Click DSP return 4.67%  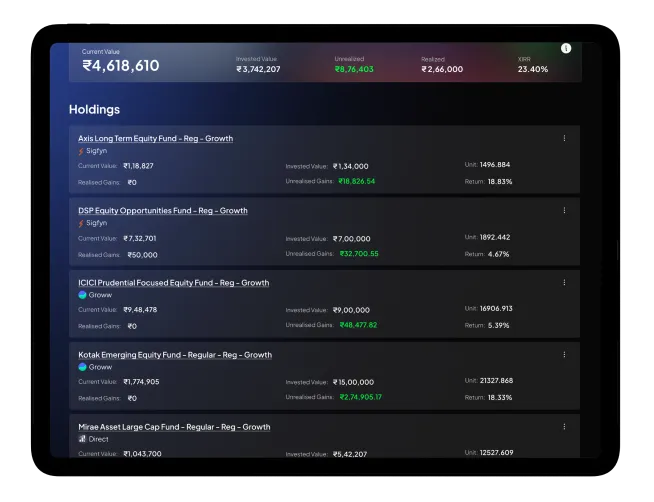498,254
